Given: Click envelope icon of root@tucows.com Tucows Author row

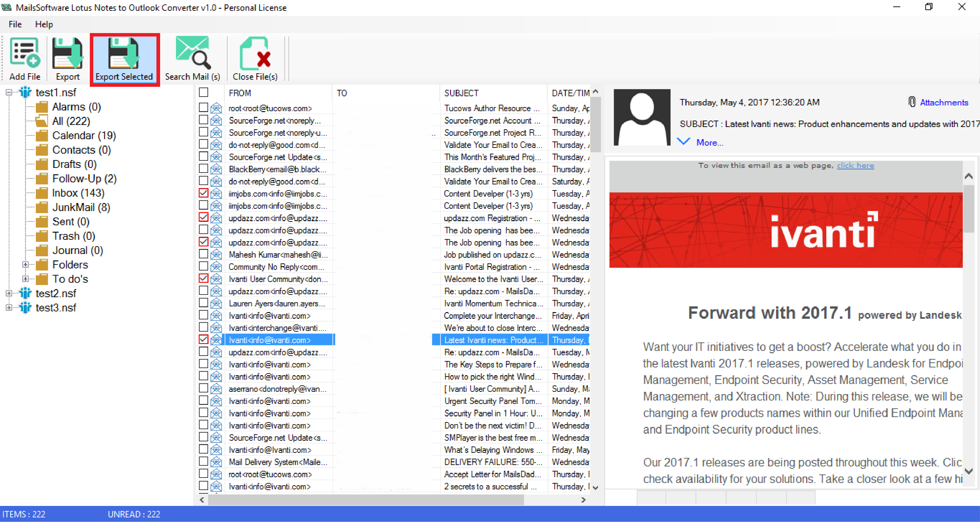Looking at the screenshot, I should (x=216, y=108).
